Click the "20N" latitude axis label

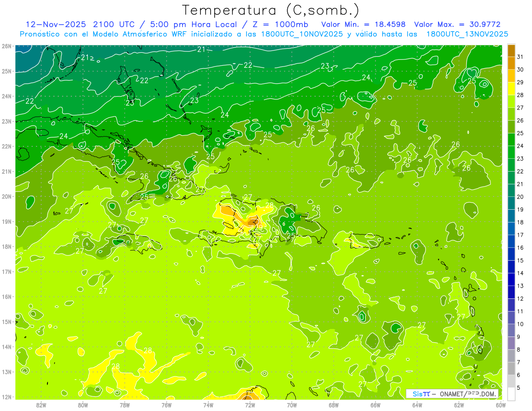point(6,196)
